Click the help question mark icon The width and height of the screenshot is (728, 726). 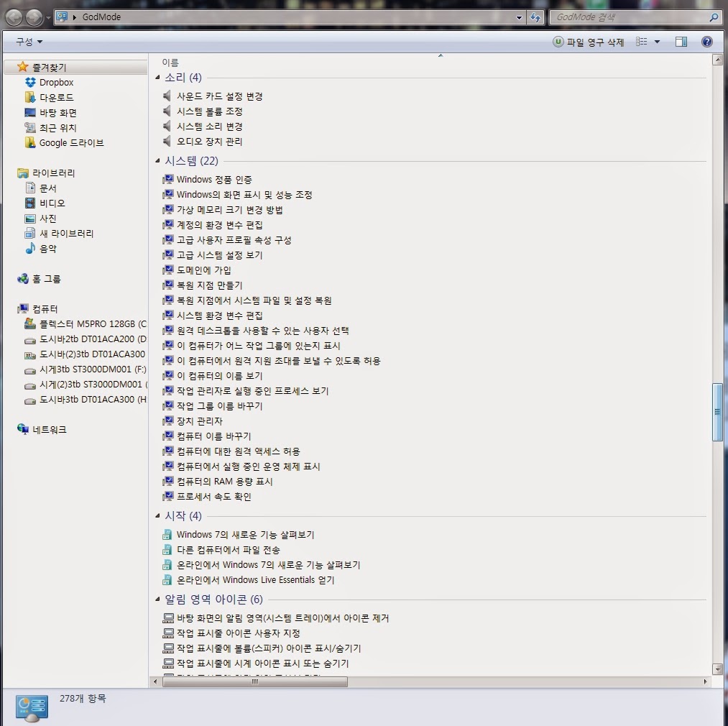pyautogui.click(x=706, y=42)
